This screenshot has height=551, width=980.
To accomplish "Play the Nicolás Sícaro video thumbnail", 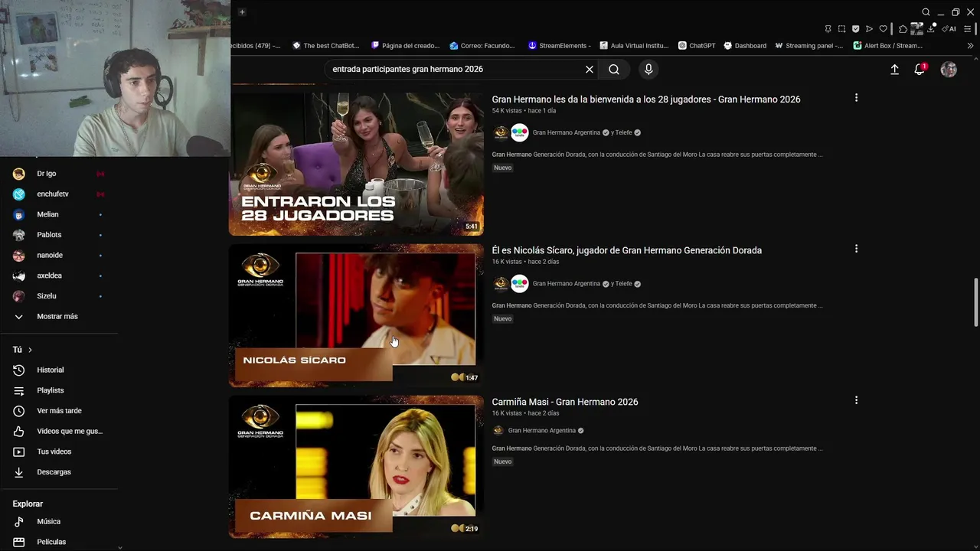I will coord(356,315).
